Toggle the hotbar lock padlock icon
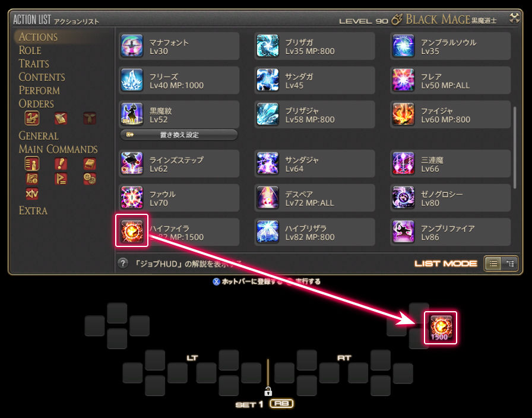The image size is (532, 418). click(268, 391)
